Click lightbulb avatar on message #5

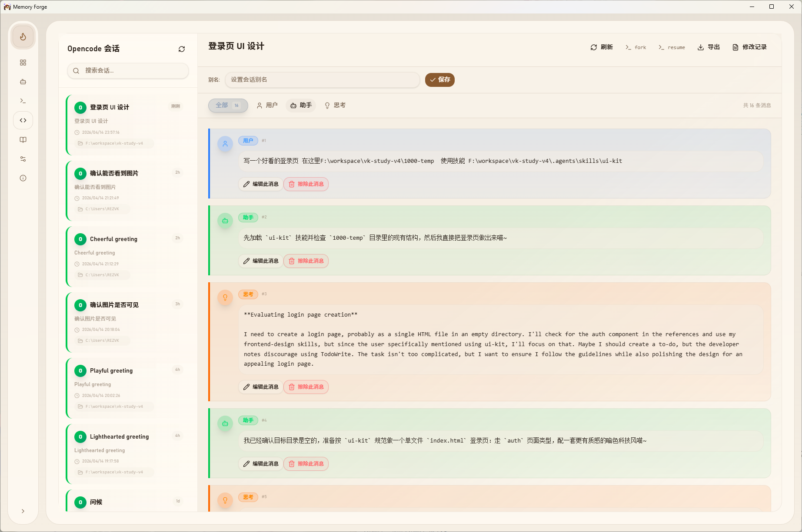(x=225, y=500)
